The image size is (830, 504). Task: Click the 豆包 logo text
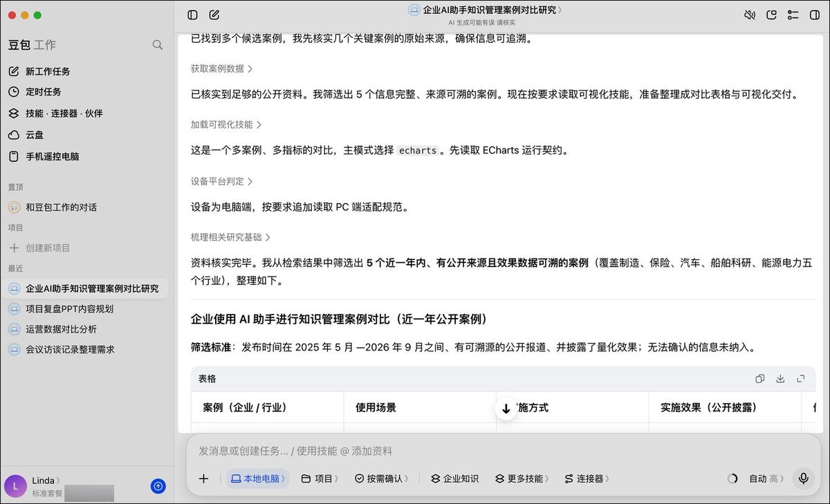pyautogui.click(x=19, y=45)
